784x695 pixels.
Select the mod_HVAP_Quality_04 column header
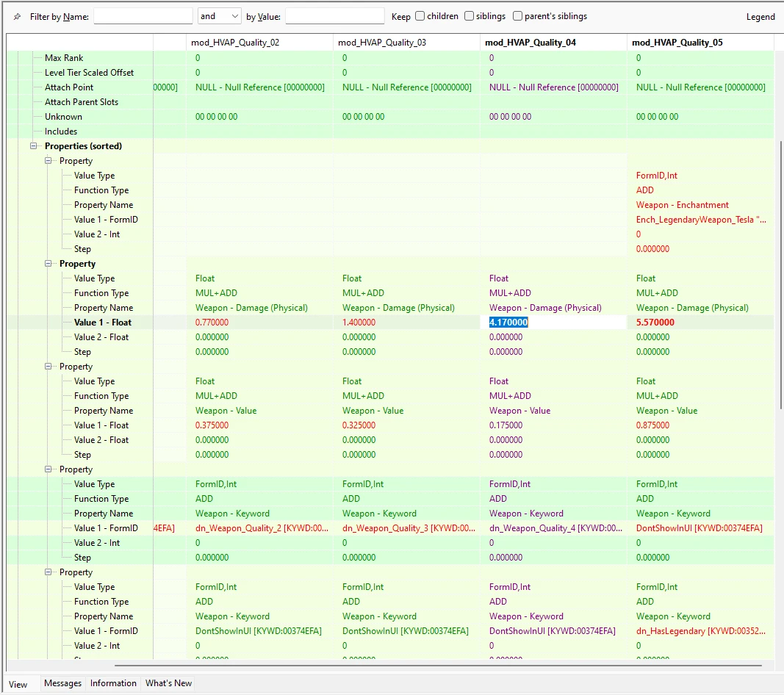(553, 43)
